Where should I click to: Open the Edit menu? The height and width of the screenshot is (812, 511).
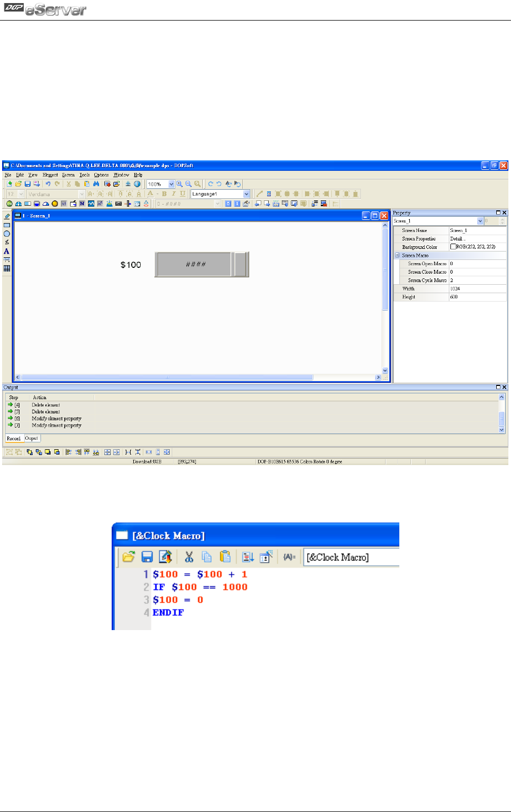[x=20, y=175]
